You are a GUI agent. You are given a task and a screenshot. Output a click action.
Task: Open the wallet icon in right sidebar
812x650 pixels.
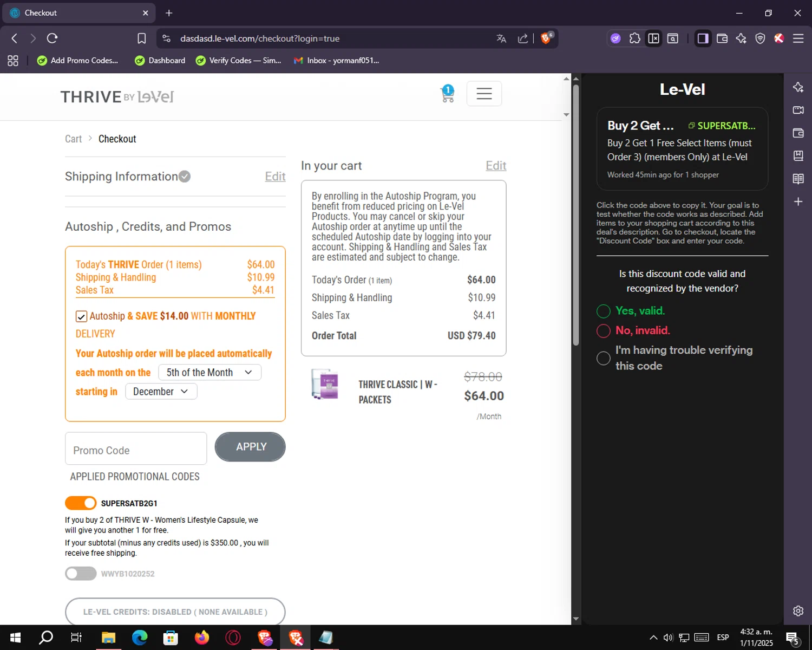click(798, 133)
